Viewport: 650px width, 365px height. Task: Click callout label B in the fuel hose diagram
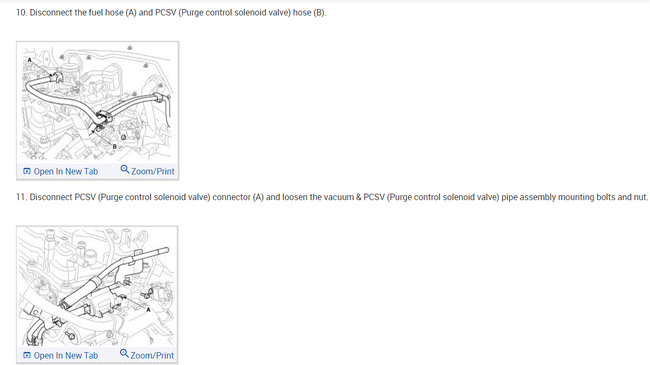click(x=115, y=146)
